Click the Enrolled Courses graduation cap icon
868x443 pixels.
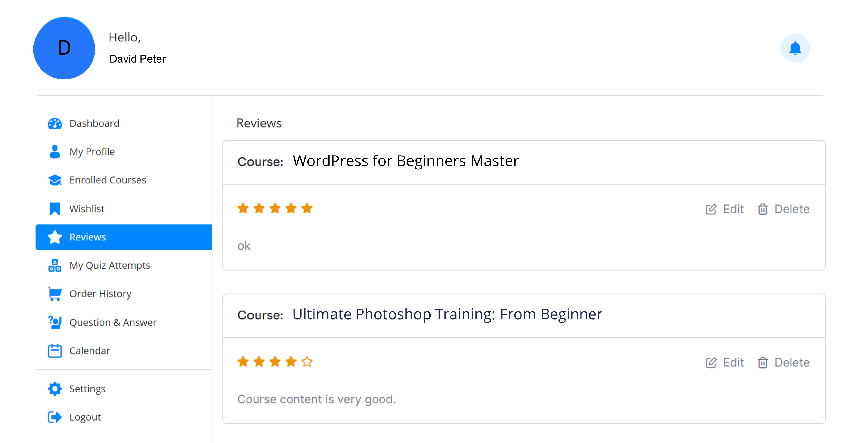pyautogui.click(x=55, y=180)
